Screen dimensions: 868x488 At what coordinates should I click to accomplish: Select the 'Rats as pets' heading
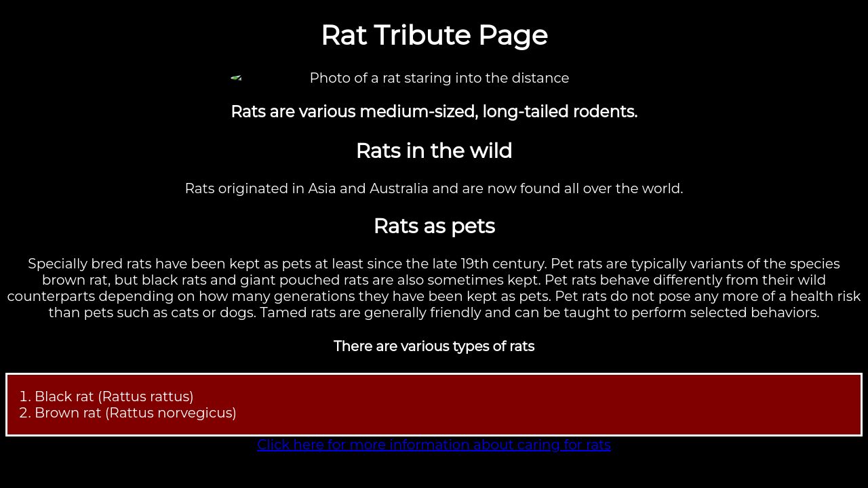coord(434,226)
